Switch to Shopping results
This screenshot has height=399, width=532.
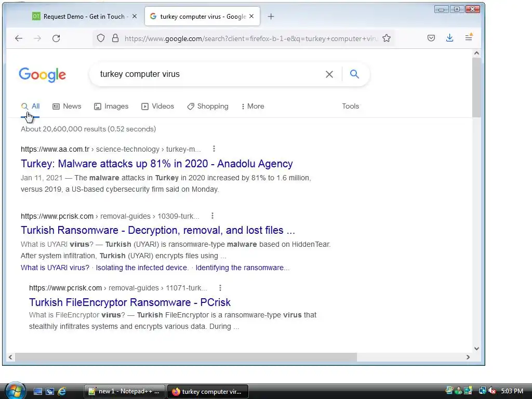click(x=208, y=106)
